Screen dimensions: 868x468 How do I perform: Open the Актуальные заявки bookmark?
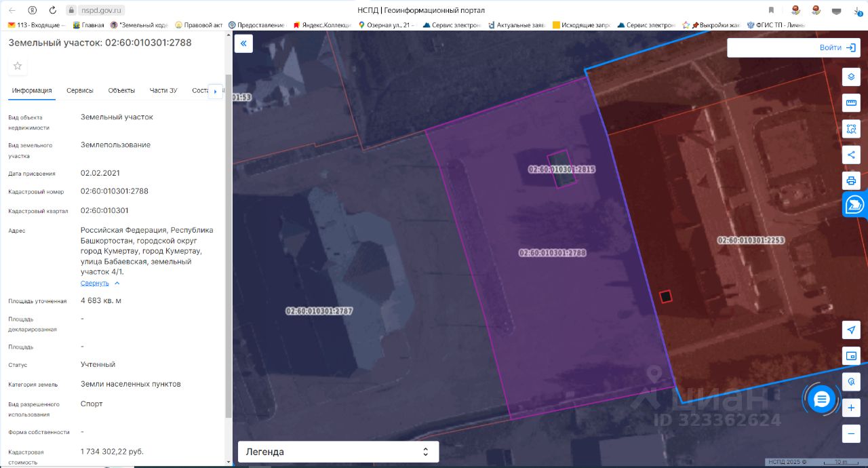click(x=516, y=25)
